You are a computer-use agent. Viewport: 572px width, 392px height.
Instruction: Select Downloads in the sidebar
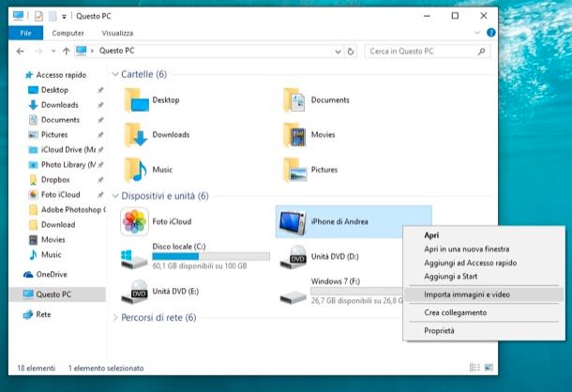pos(60,105)
